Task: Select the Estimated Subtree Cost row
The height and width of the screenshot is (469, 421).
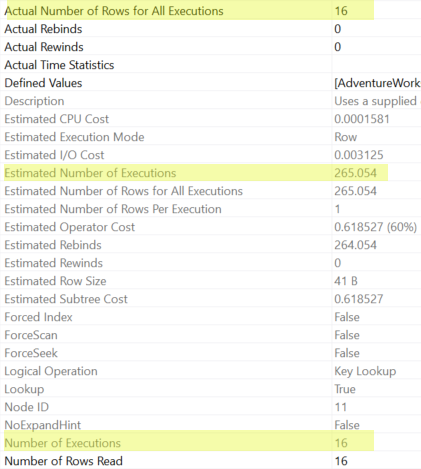Action: [x=210, y=299]
